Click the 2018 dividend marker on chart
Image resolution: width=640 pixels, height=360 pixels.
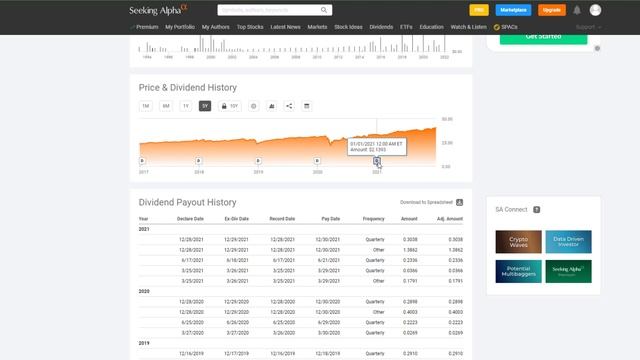point(198,161)
